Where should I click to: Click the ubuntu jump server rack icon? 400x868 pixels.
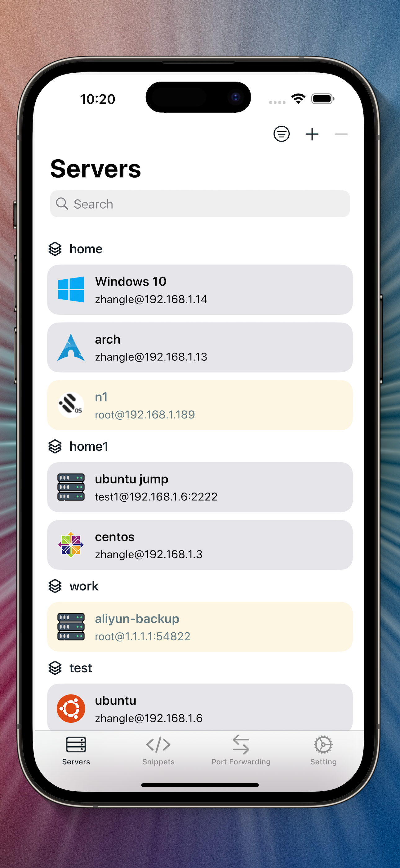pos(71,487)
